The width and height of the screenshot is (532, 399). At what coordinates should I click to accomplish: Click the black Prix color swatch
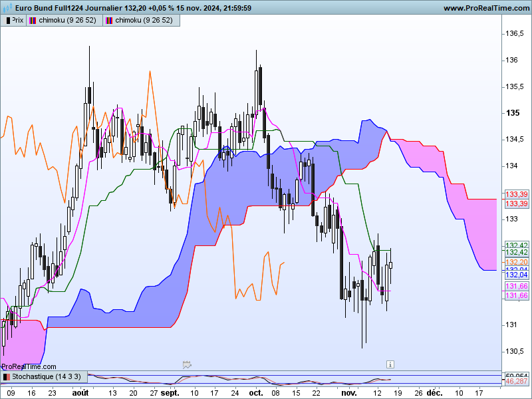click(9, 21)
